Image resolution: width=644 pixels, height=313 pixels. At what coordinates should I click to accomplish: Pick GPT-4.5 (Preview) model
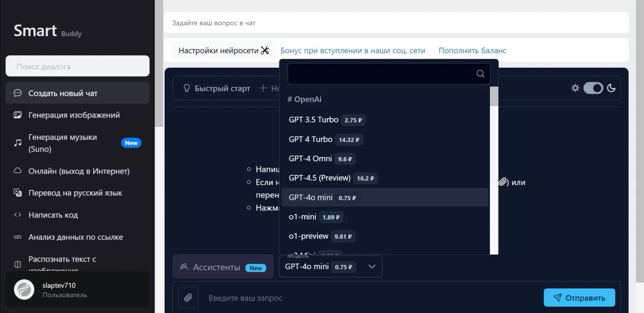(x=385, y=178)
